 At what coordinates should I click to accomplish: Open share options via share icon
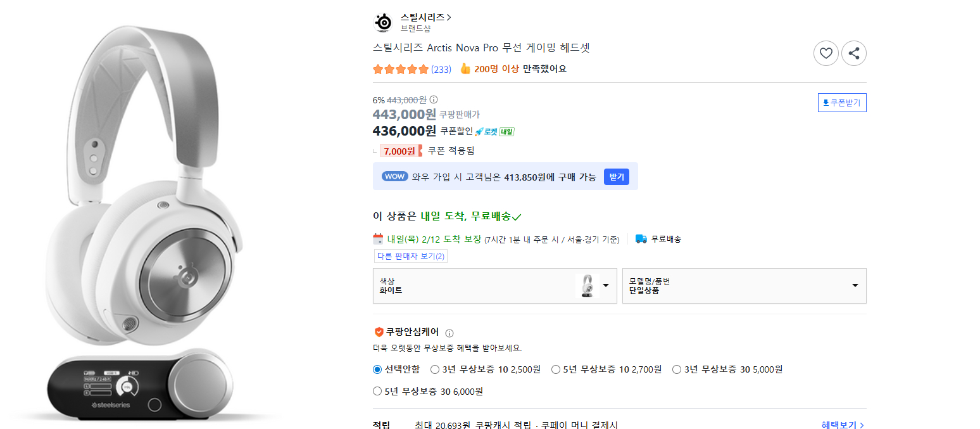854,53
